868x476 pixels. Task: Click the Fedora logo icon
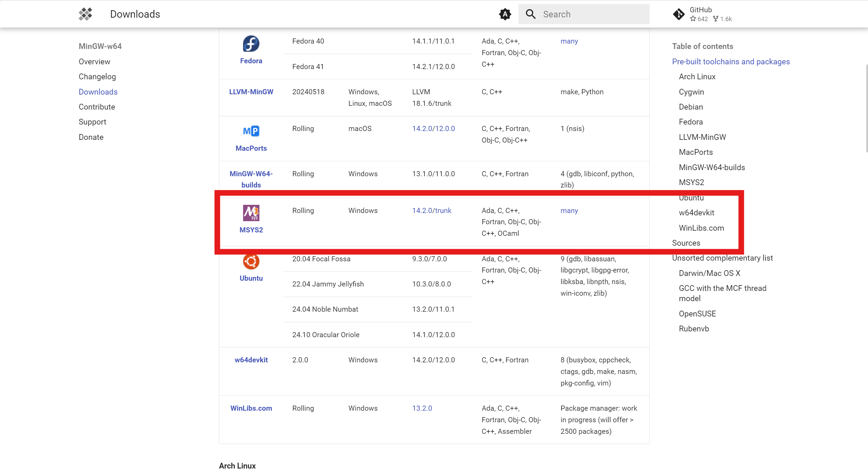[x=251, y=44]
